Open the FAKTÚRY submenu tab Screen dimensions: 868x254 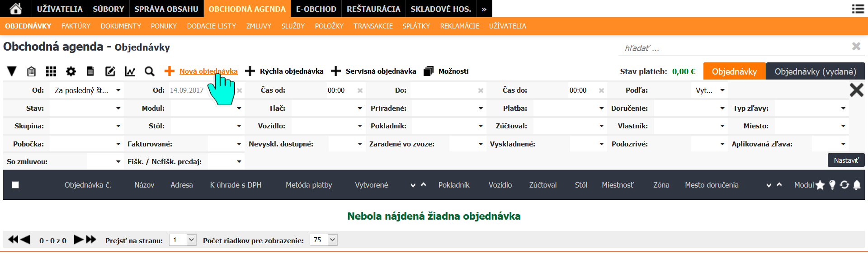pos(76,26)
